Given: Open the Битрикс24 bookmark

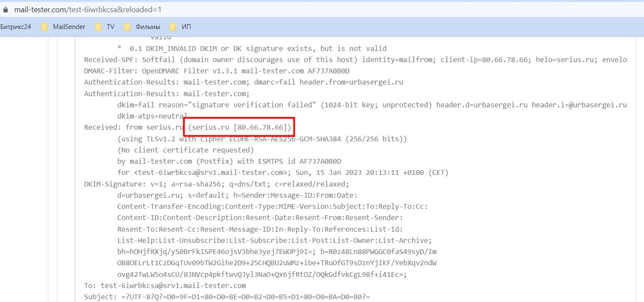Looking at the screenshot, I should [x=16, y=27].
